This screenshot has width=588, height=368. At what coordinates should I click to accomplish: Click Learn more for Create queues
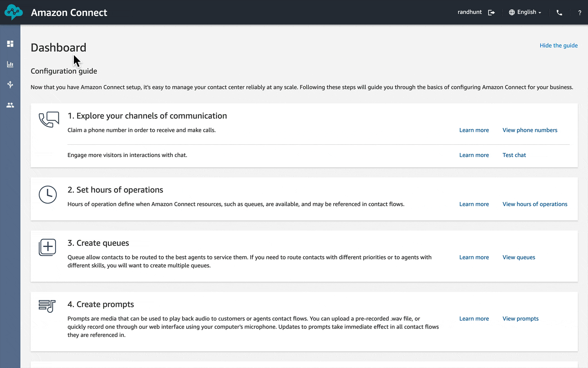pyautogui.click(x=474, y=257)
